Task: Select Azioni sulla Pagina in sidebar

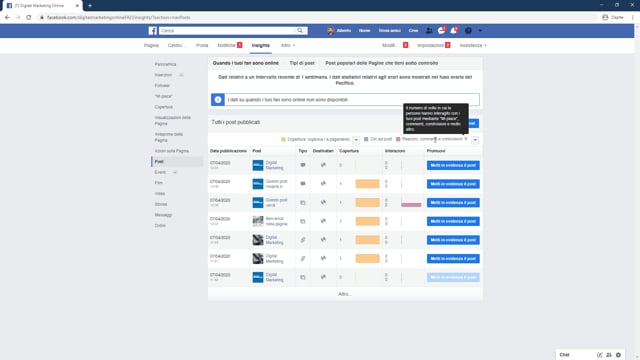Action: pos(171,151)
